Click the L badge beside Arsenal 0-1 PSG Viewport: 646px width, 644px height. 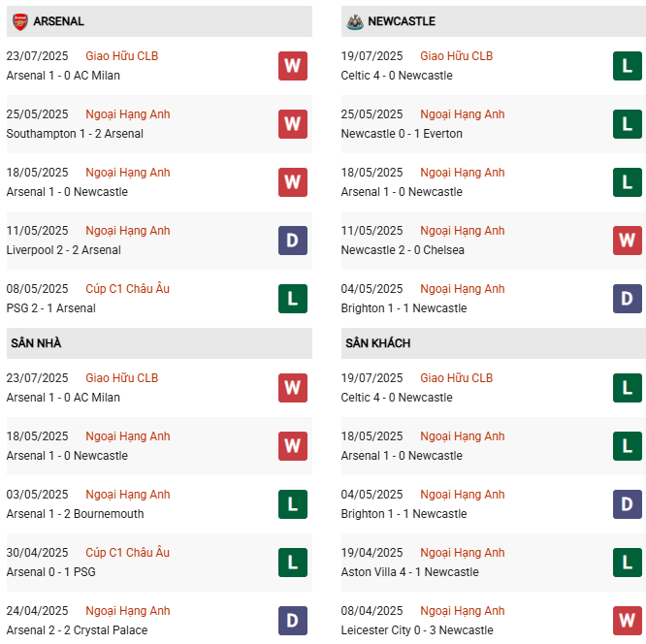[292, 563]
